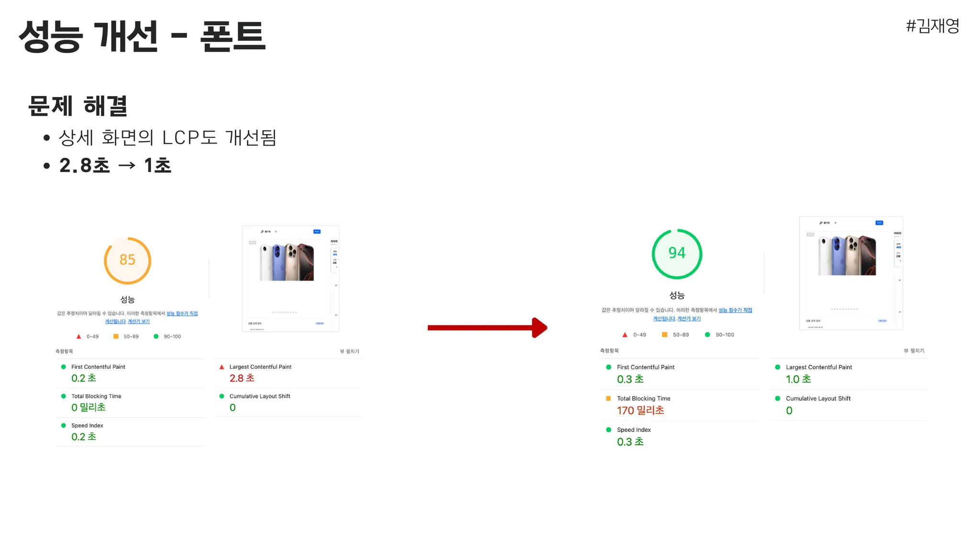980x551 pixels.
Task: Click green dot beside left Speed Index
Action: 63,425
